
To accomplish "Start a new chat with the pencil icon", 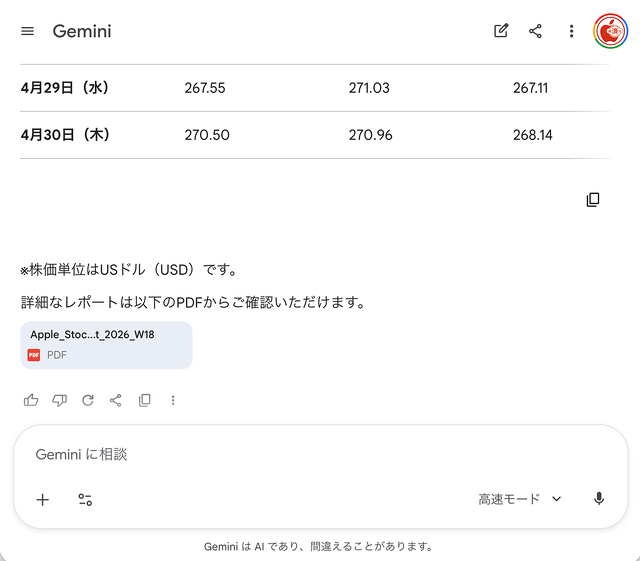I will pyautogui.click(x=501, y=31).
